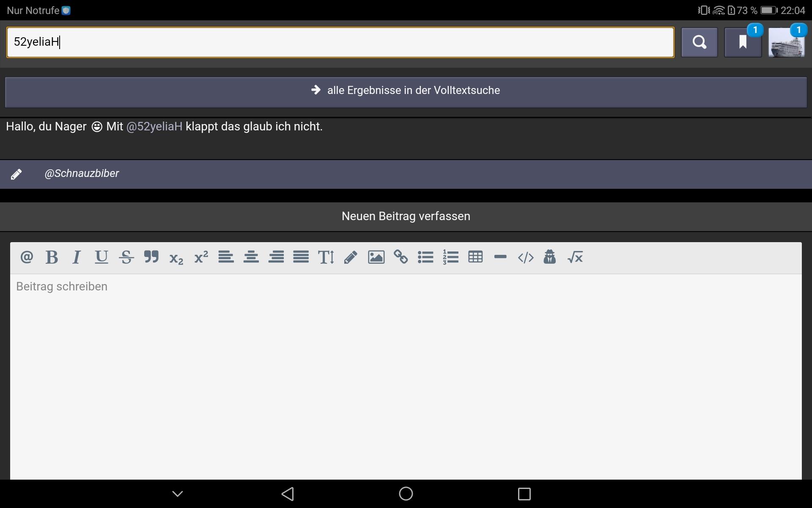Show alle Ergebnisse in der Volltextsuche

406,91
